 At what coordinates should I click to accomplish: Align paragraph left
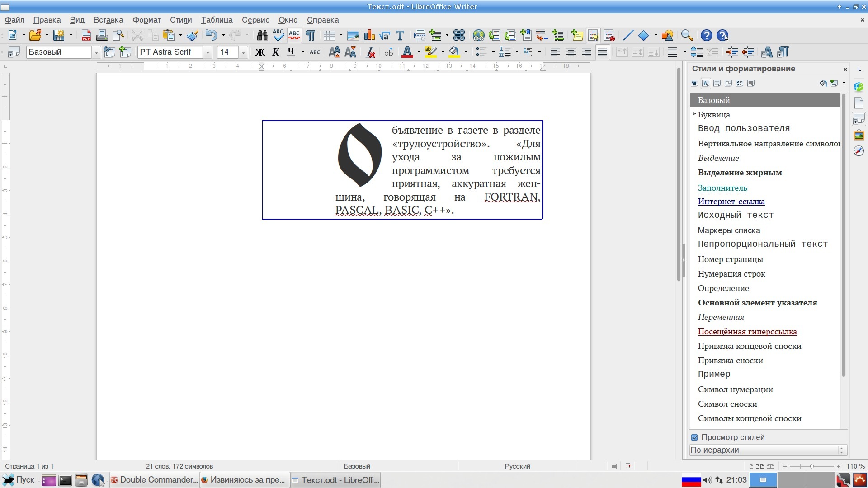click(x=555, y=52)
